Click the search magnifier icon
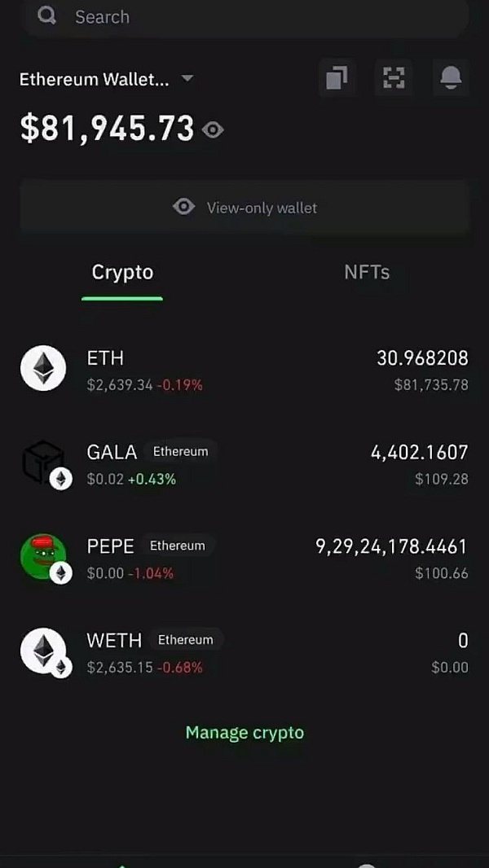The width and height of the screenshot is (489, 868). [x=47, y=16]
